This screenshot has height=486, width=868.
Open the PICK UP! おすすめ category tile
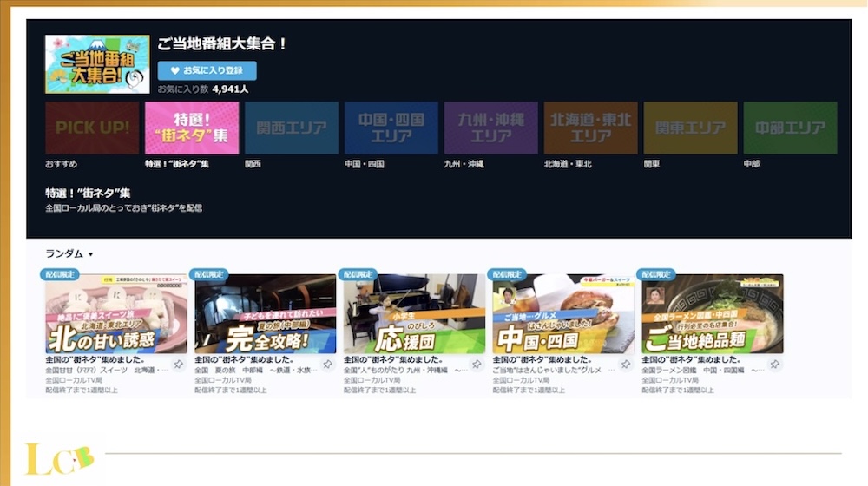coord(92,128)
